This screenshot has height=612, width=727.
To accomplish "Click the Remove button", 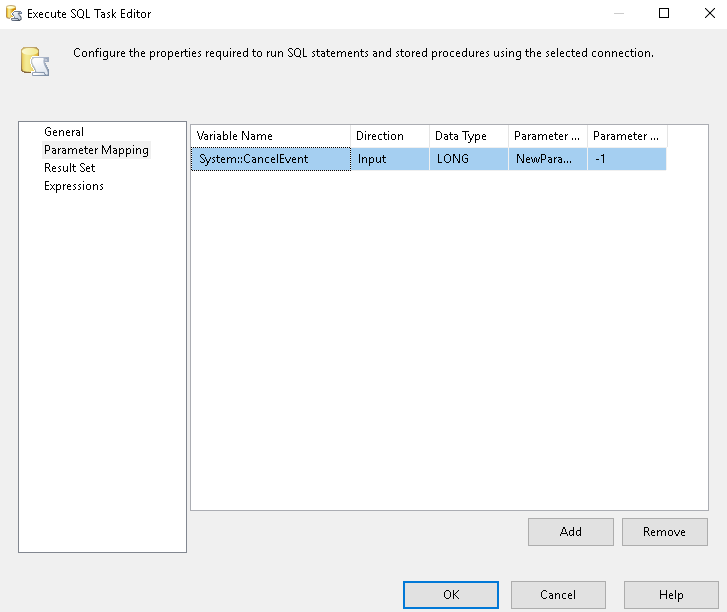I will click(x=664, y=532).
